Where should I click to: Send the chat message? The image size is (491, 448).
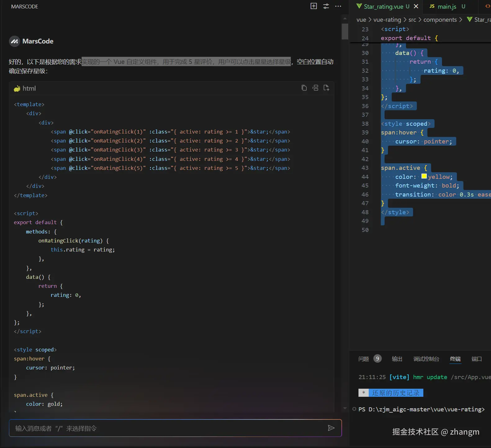[x=331, y=428]
